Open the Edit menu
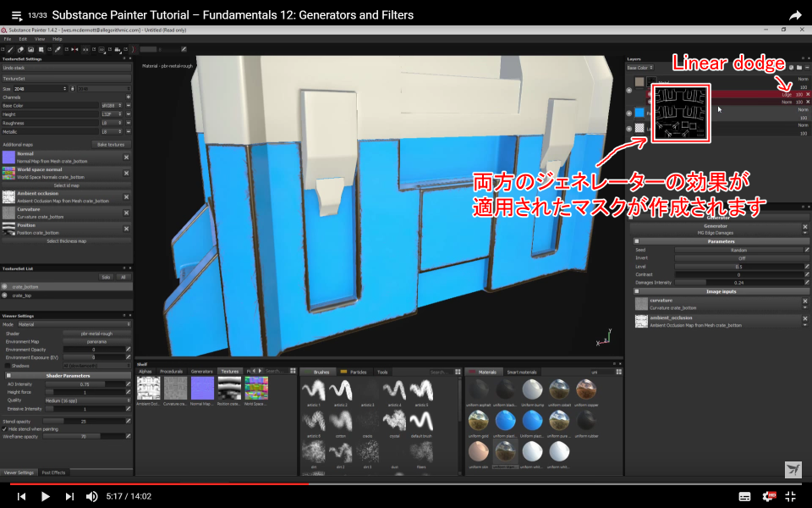Viewport: 812px width, 508px height. [23, 39]
